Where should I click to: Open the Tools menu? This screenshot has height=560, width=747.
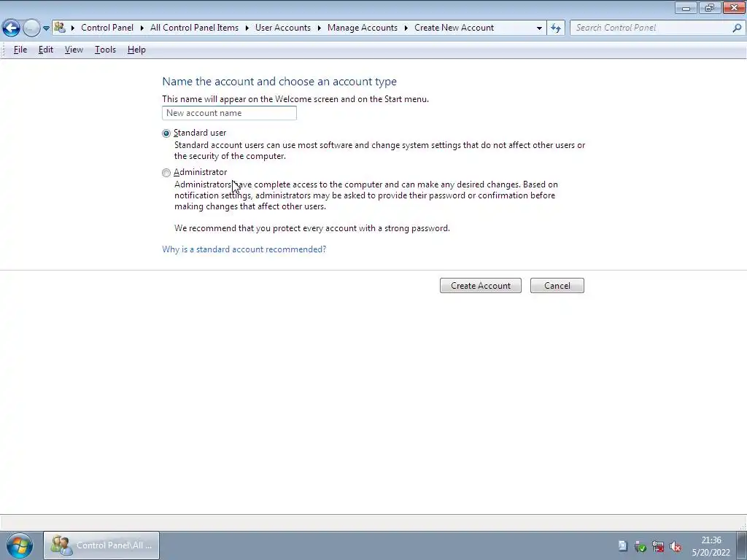click(105, 50)
